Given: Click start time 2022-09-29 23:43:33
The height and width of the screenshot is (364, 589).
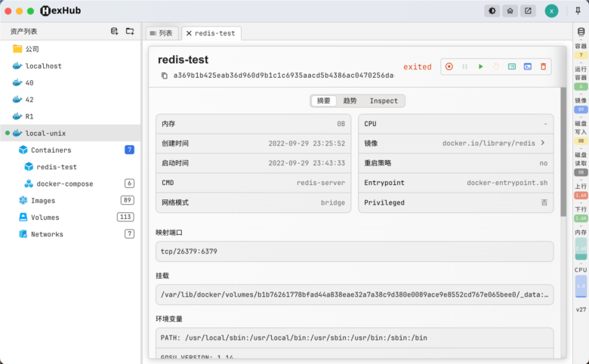Looking at the screenshot, I should pyautogui.click(x=307, y=163).
